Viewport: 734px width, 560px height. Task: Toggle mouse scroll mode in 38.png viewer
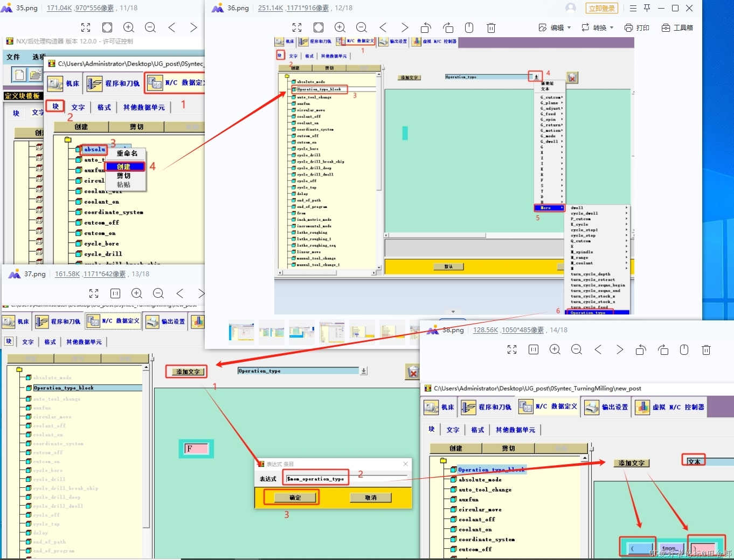point(684,350)
